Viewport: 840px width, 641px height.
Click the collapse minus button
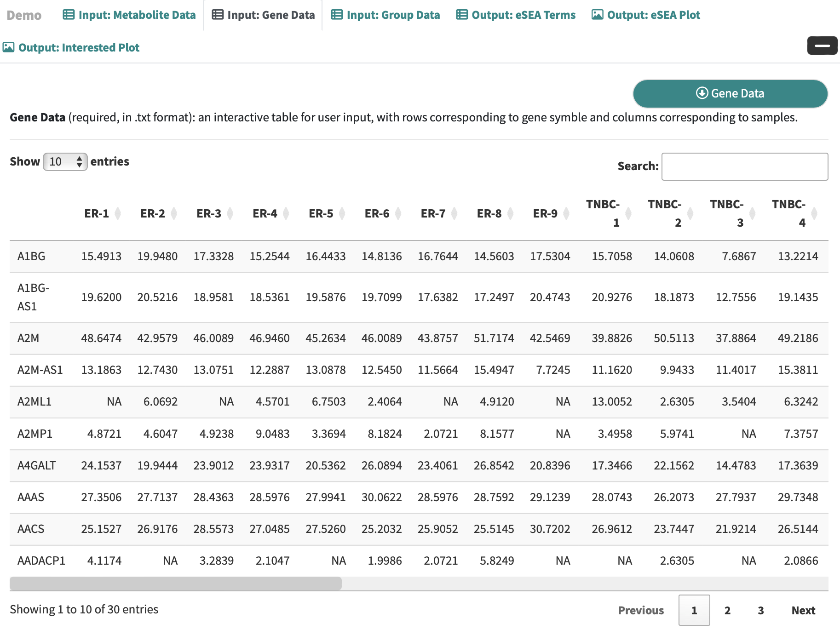(x=822, y=46)
